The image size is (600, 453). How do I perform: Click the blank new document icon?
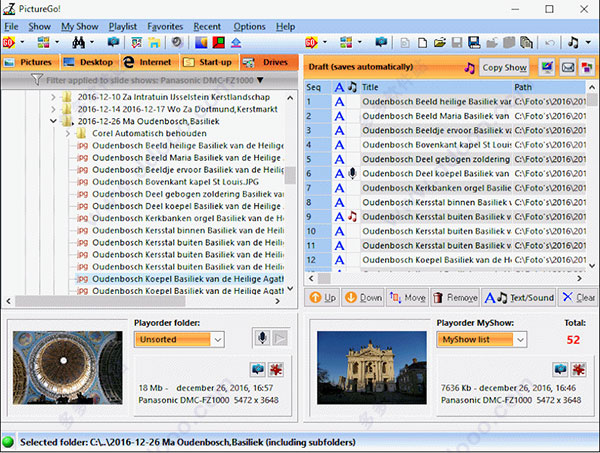[x=422, y=42]
